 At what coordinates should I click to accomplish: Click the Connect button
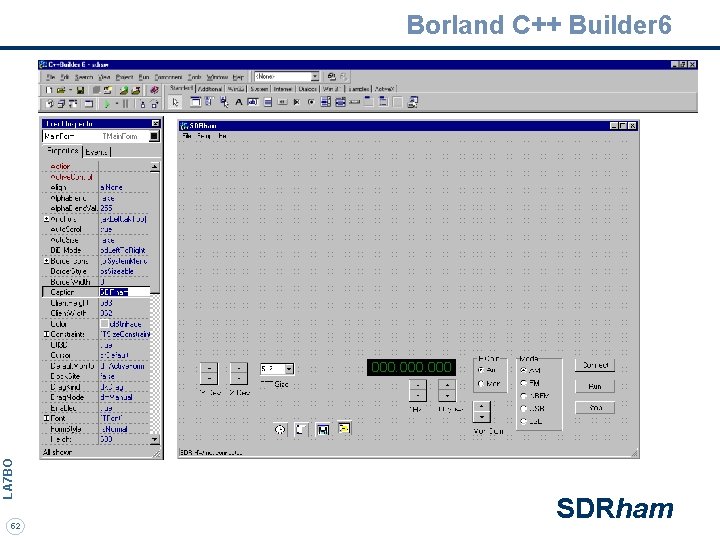(x=595, y=366)
